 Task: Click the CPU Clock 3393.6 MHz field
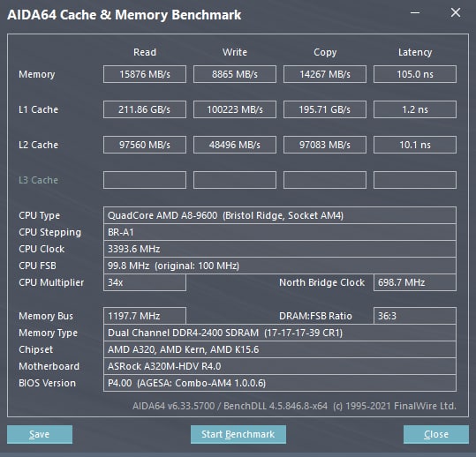(x=280, y=249)
